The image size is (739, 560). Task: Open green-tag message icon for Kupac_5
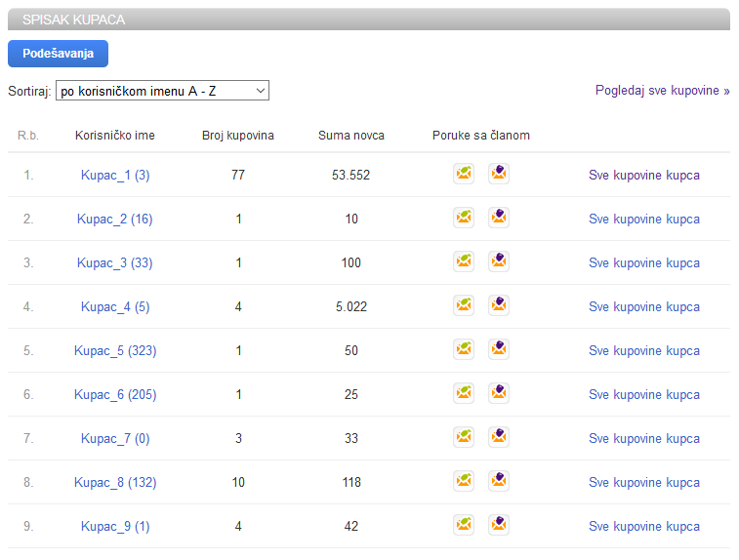tap(464, 349)
